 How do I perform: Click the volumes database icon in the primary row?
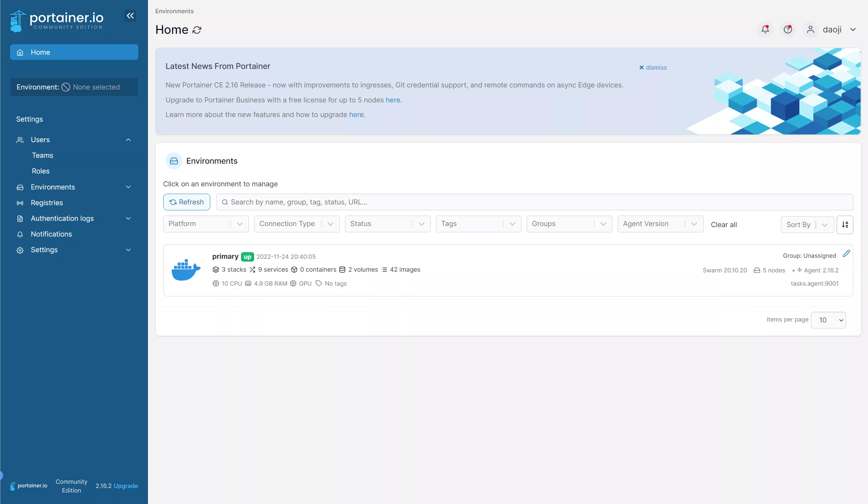coord(342,270)
